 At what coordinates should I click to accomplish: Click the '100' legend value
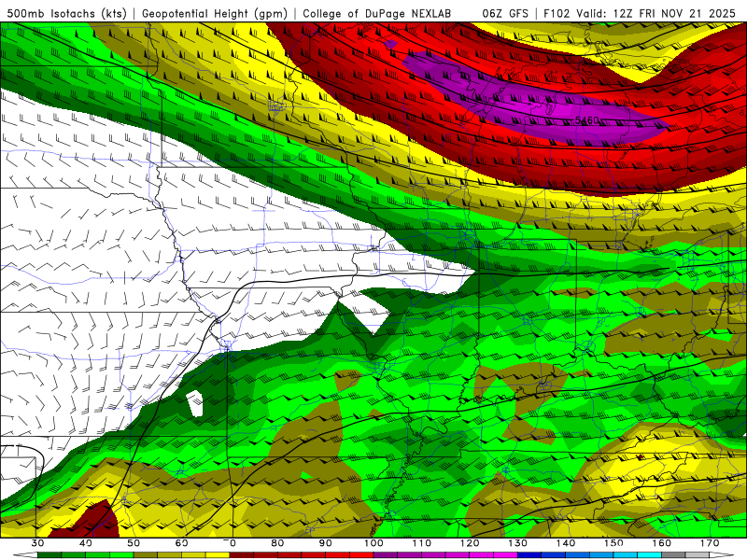373,543
